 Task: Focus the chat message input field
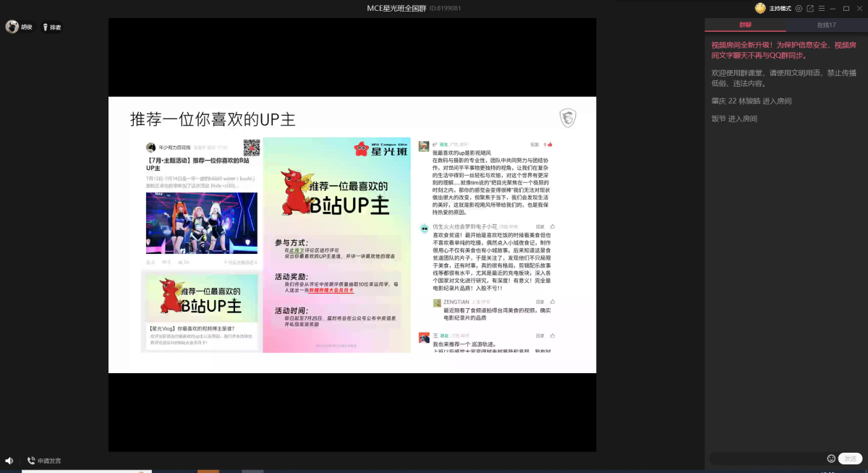tap(767, 459)
